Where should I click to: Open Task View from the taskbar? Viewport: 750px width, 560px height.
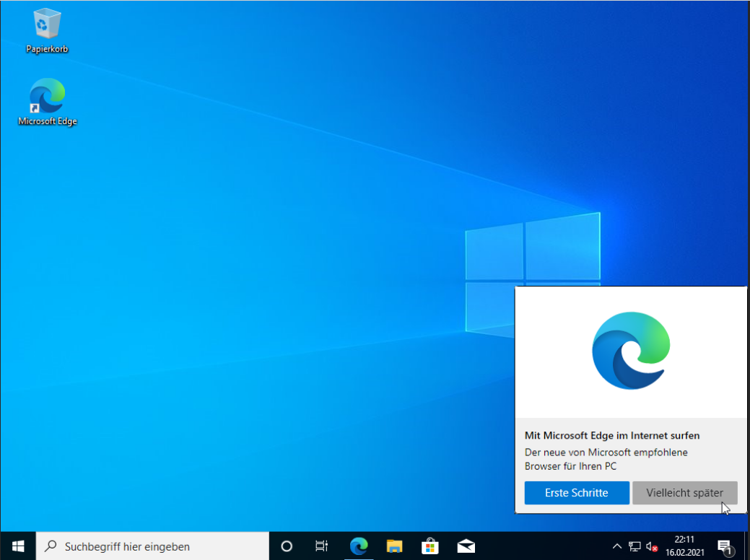pyautogui.click(x=321, y=546)
